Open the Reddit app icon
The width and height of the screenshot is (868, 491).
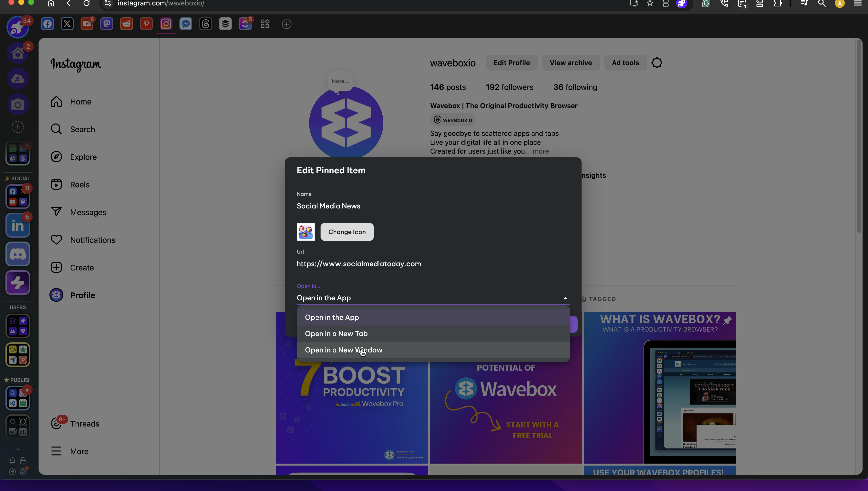[127, 24]
